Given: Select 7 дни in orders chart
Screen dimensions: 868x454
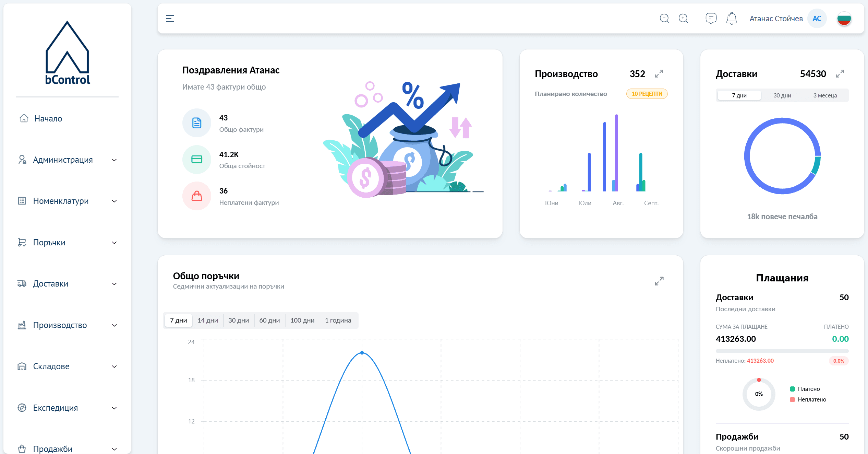Looking at the screenshot, I should point(179,320).
